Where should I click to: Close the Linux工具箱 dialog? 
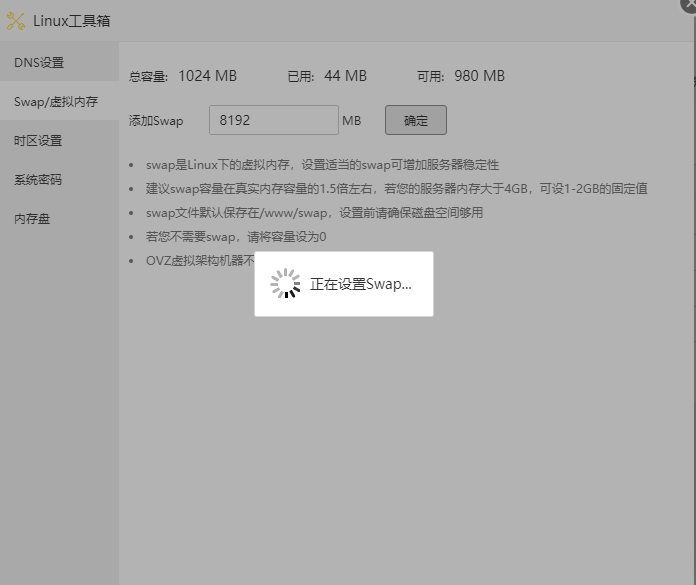point(689,4)
